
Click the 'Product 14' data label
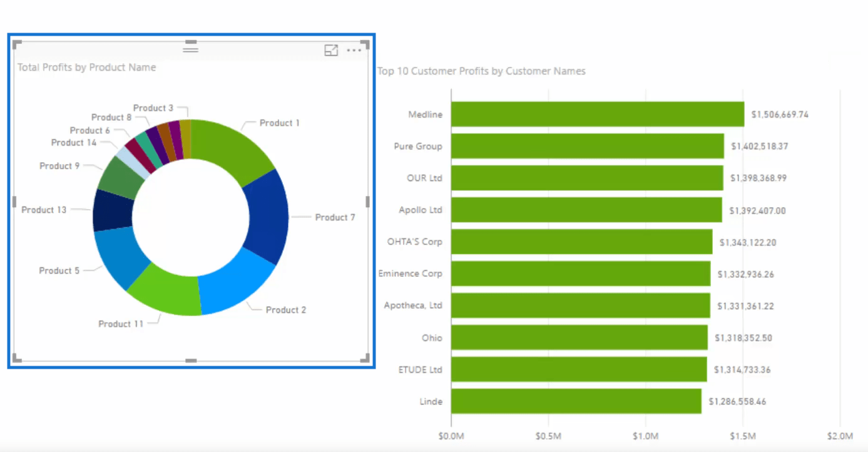(x=74, y=143)
